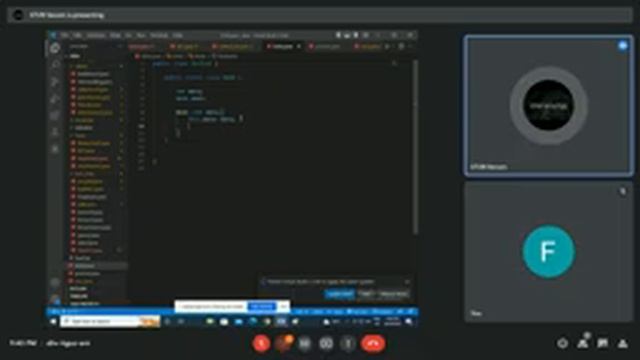Open the Extensions view in the VS Code activity bar

coord(55,116)
